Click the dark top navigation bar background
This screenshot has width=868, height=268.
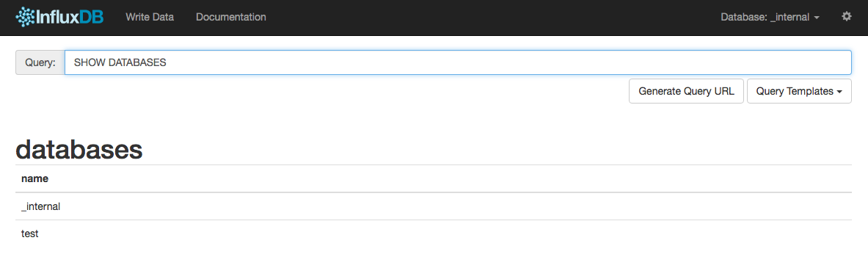(x=487, y=17)
